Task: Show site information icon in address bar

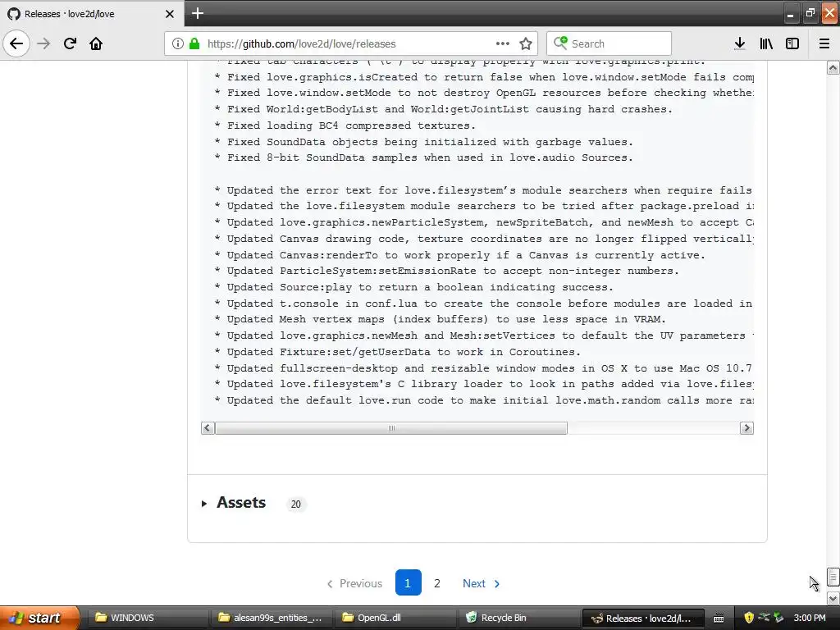Action: [x=178, y=43]
